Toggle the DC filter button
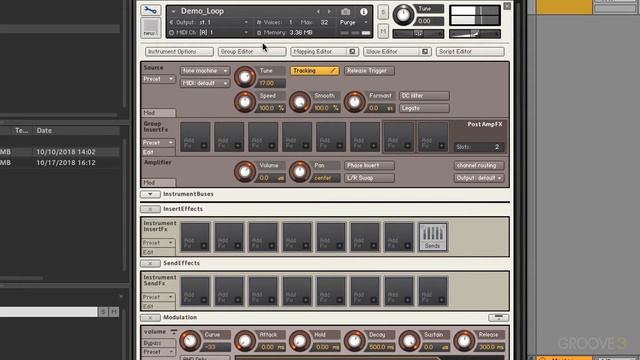The image size is (640, 360). (424, 96)
